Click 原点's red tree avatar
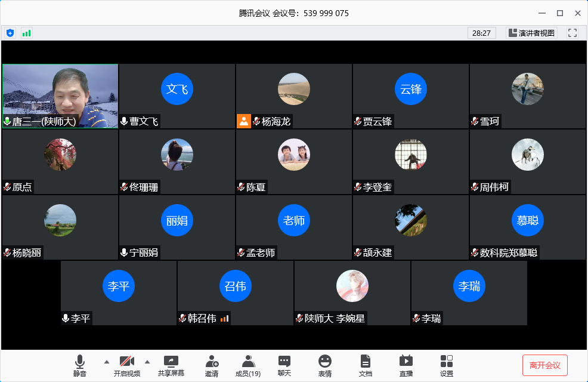The width and height of the screenshot is (588, 382). (x=60, y=155)
